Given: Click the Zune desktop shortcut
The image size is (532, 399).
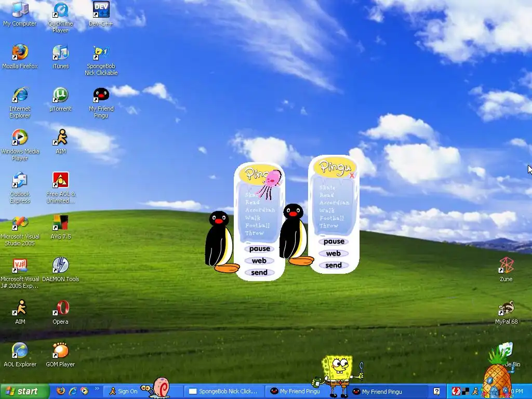Looking at the screenshot, I should [506, 270].
